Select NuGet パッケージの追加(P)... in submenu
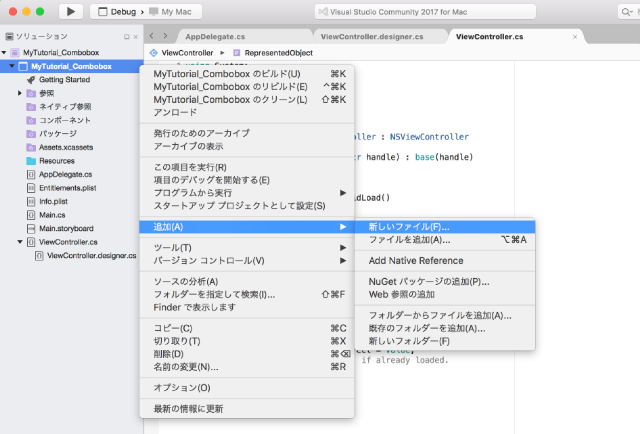 coord(445,281)
